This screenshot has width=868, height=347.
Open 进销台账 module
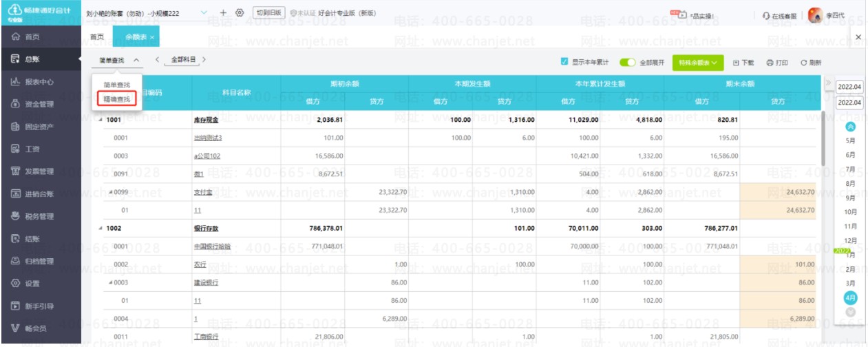click(41, 194)
